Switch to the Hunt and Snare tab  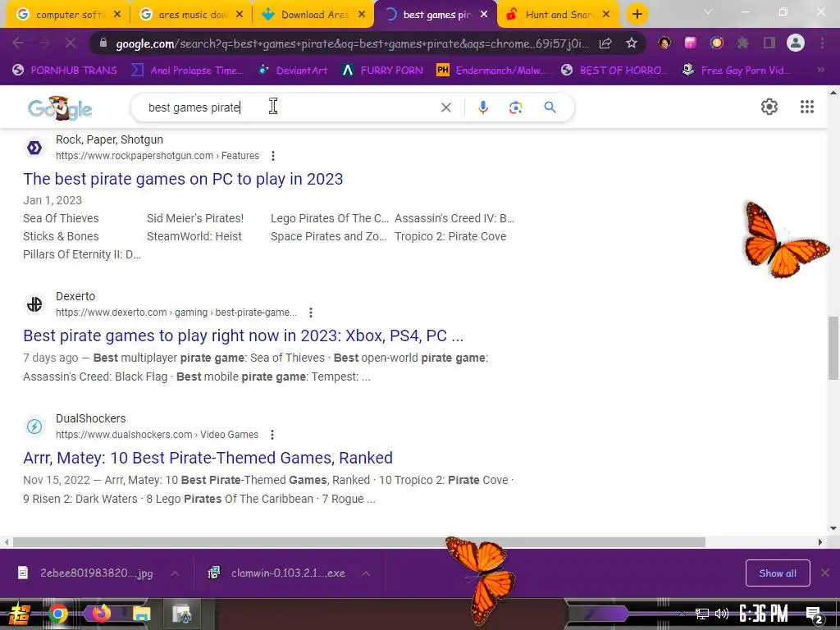point(558,15)
